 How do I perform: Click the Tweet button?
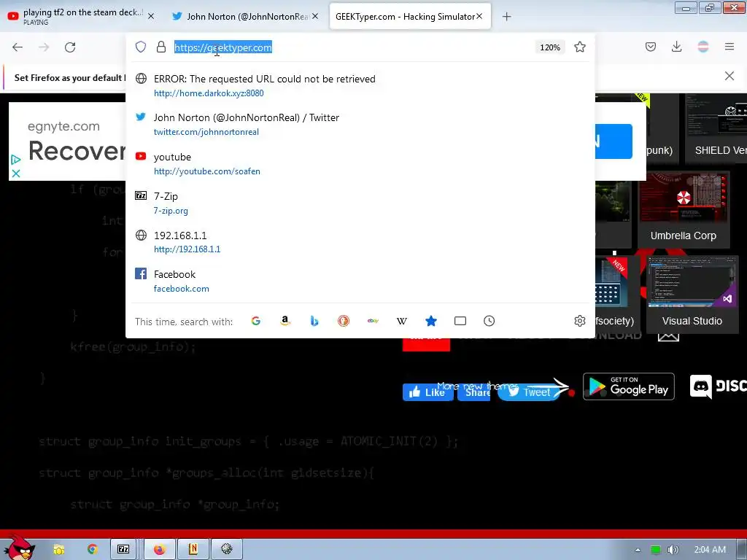click(530, 392)
